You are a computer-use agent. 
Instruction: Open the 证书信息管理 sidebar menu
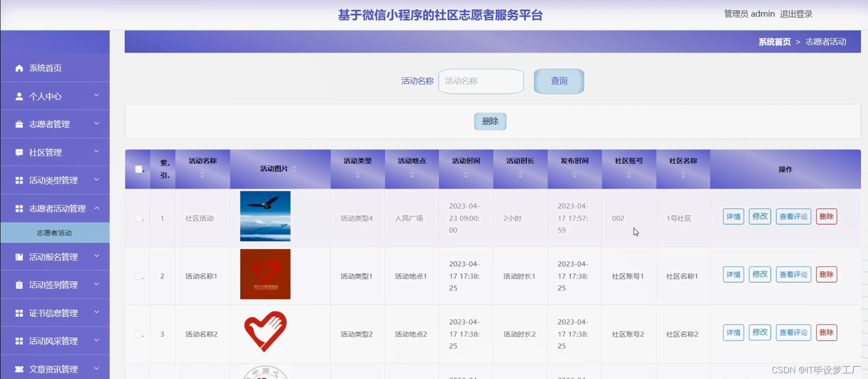(55, 313)
